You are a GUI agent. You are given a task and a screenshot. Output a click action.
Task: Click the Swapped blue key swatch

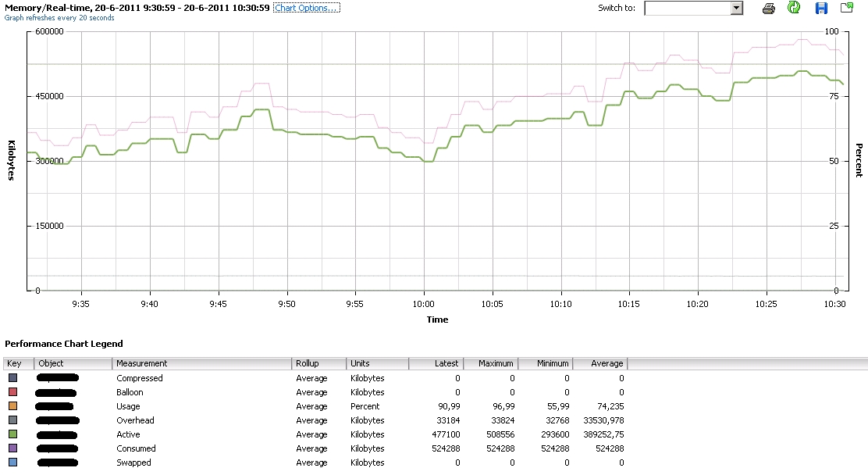[12, 462]
